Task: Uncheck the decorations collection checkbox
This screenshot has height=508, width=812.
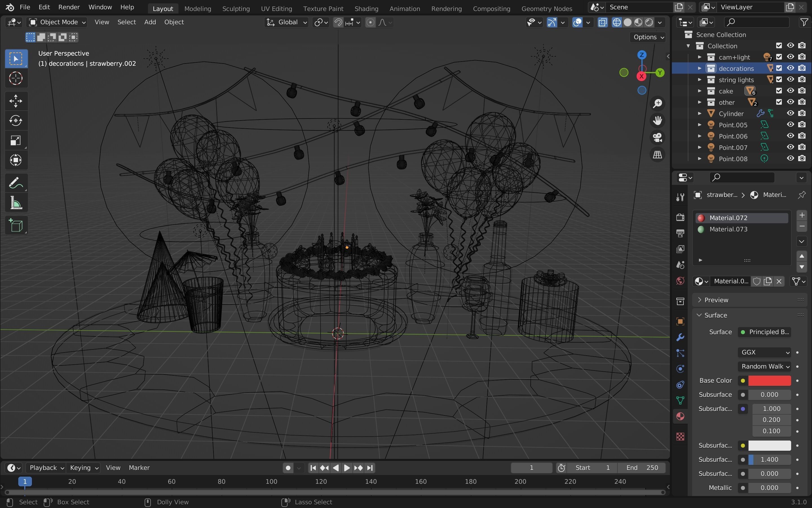Action: [x=779, y=68]
